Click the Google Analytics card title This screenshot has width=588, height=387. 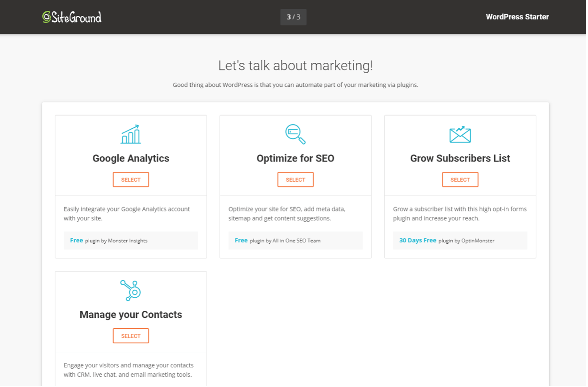tap(131, 158)
